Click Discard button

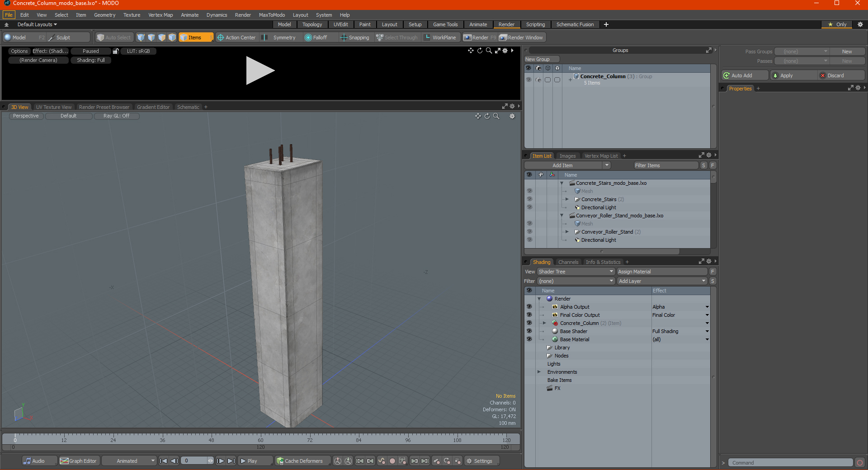click(x=841, y=75)
